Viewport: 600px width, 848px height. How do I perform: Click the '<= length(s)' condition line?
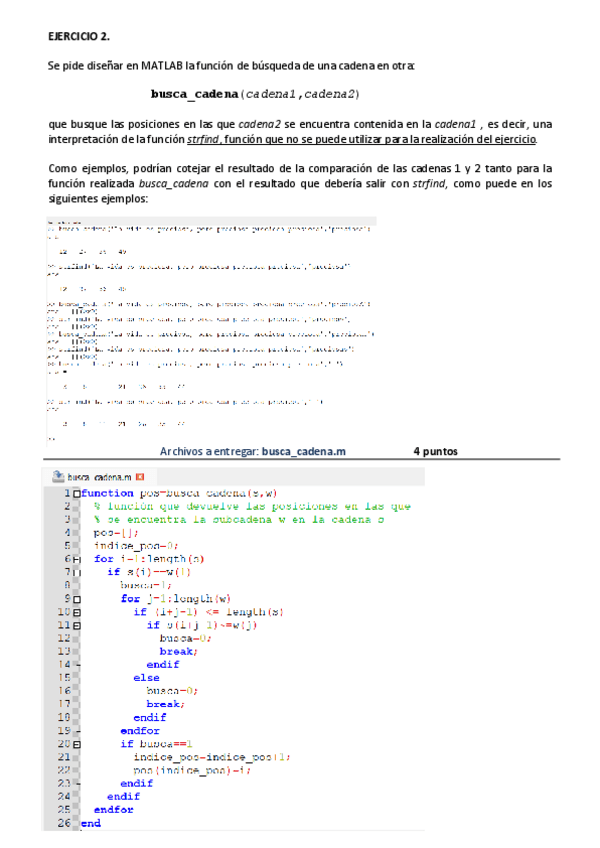tap(208, 612)
